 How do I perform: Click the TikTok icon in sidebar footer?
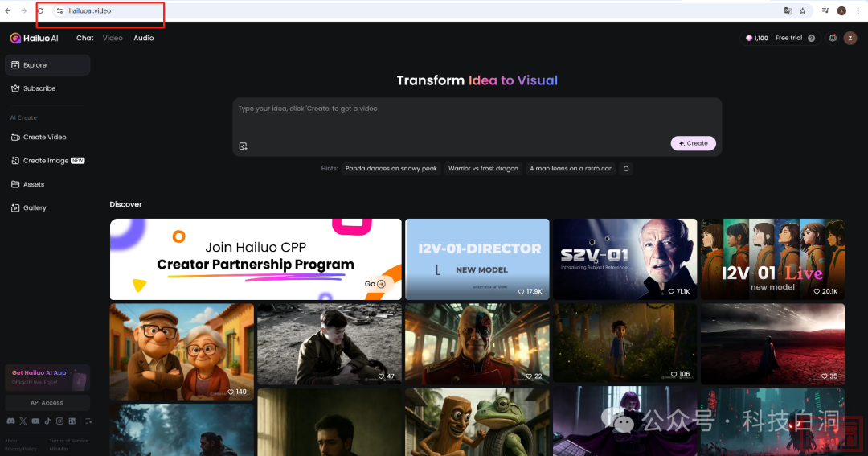(47, 421)
